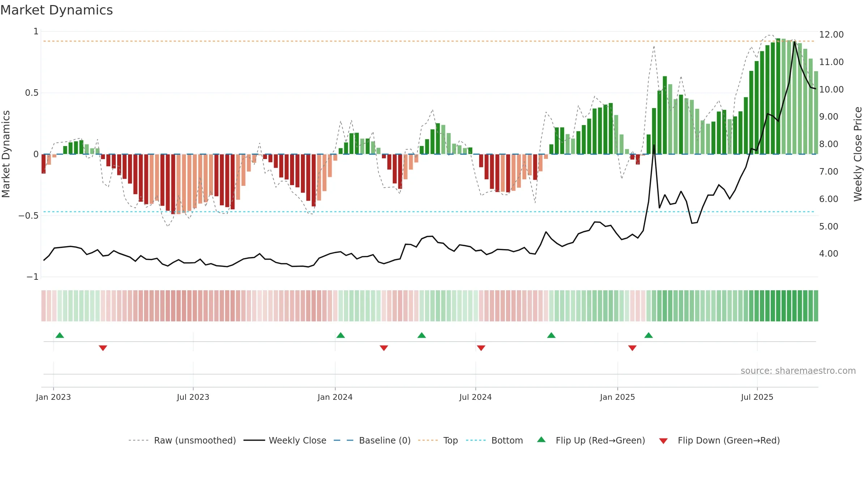This screenshot has height=488, width=868.
Task: Select the flip-down marker just after Jan 2025
Action: pos(632,348)
